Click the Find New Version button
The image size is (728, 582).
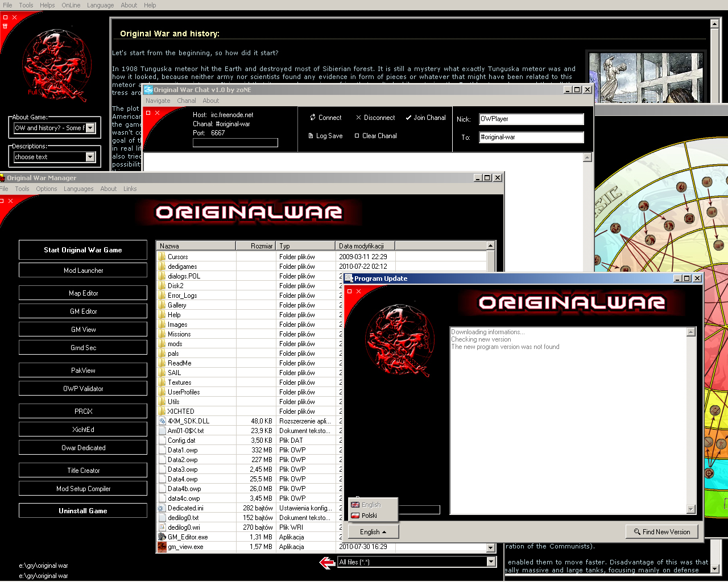pyautogui.click(x=662, y=532)
